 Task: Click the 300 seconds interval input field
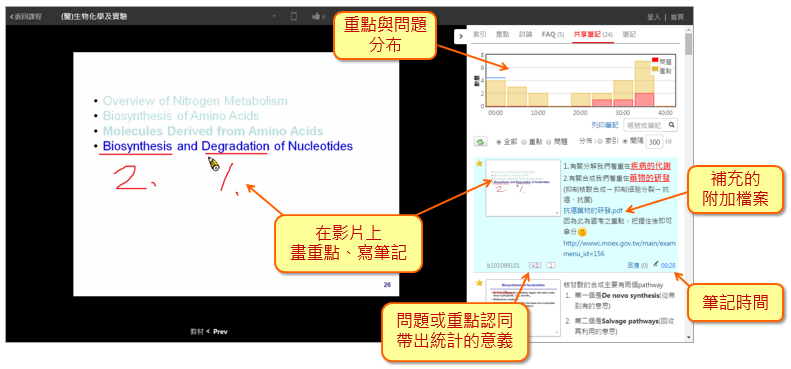(x=654, y=142)
